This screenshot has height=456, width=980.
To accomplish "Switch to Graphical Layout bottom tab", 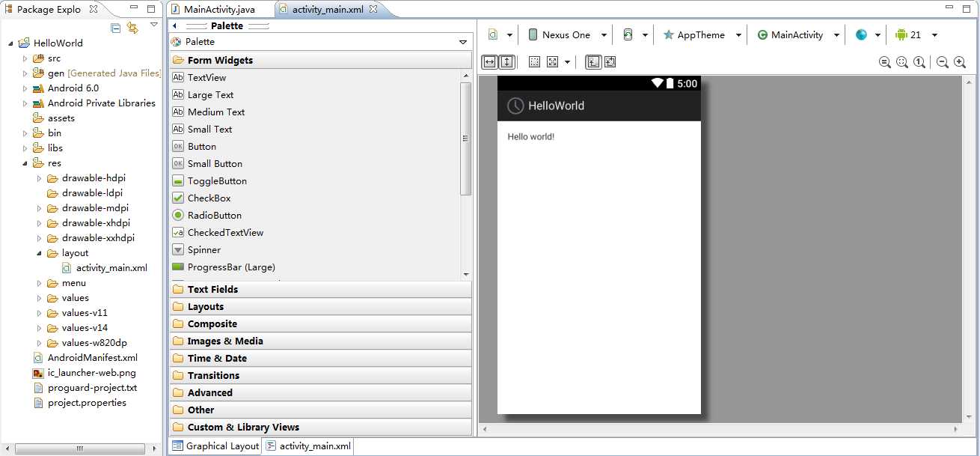I will pyautogui.click(x=215, y=446).
